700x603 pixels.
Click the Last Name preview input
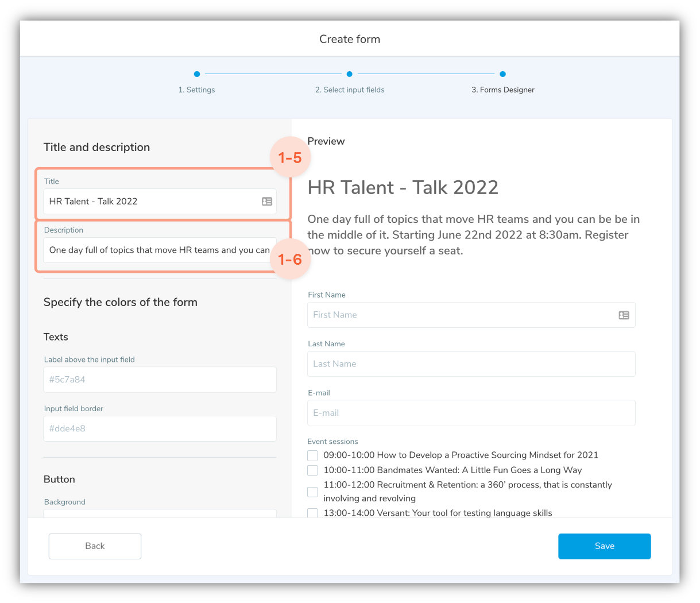[x=471, y=364]
